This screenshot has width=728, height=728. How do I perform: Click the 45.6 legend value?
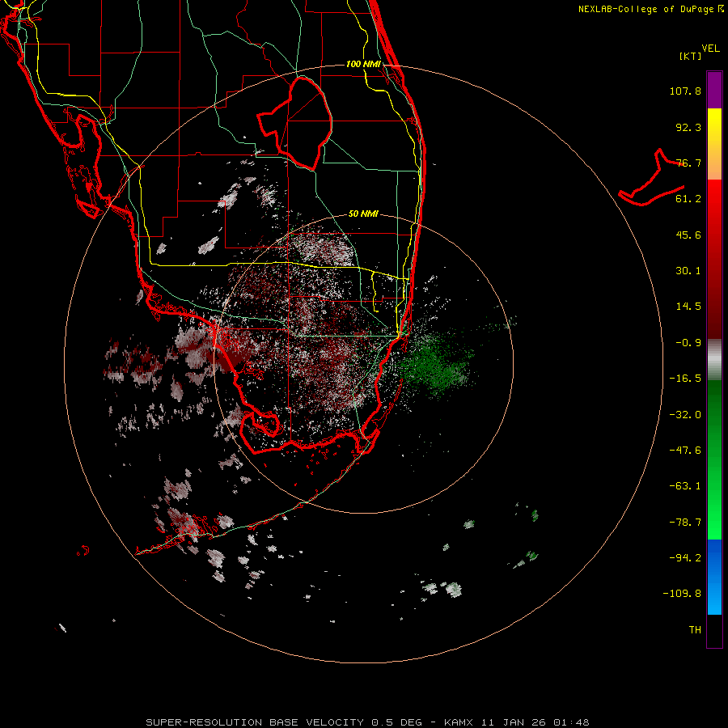[x=688, y=235]
